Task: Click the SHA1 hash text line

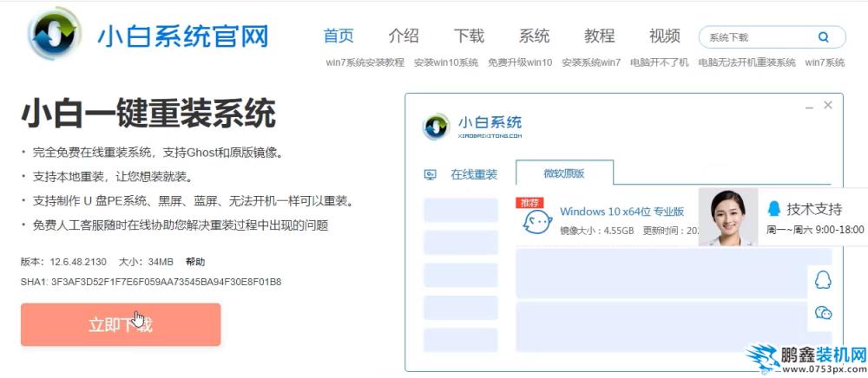Action: 151,282
